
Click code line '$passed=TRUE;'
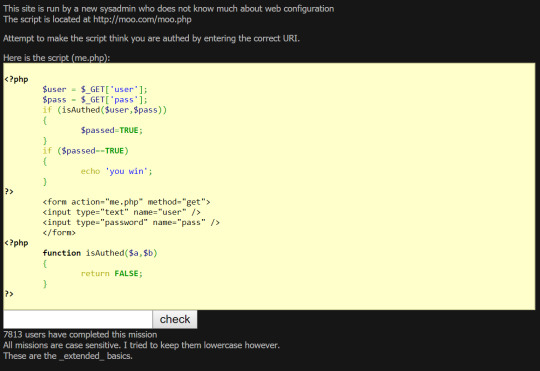pyautogui.click(x=112, y=131)
